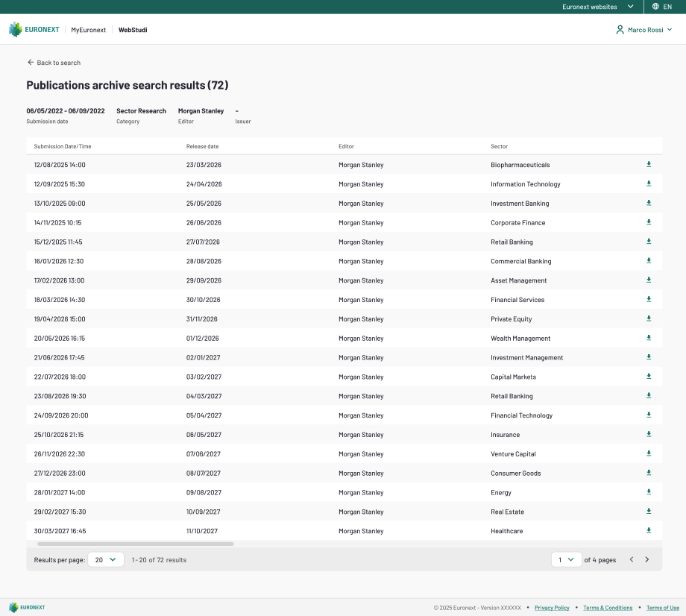This screenshot has width=686, height=616.
Task: Select the Financial Technology sector cell
Action: pos(521,415)
